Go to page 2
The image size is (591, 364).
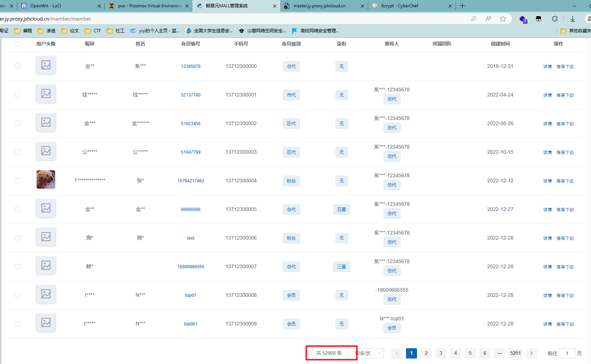coord(426,353)
